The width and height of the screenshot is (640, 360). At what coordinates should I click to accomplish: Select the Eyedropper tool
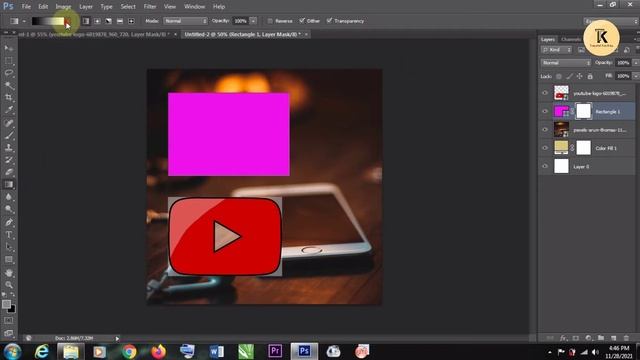(x=9, y=110)
